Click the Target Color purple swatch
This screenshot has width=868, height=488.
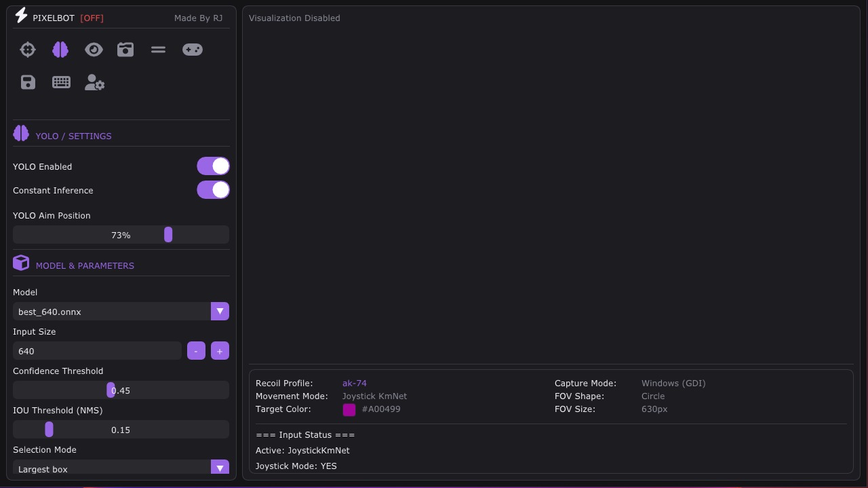[x=349, y=409]
